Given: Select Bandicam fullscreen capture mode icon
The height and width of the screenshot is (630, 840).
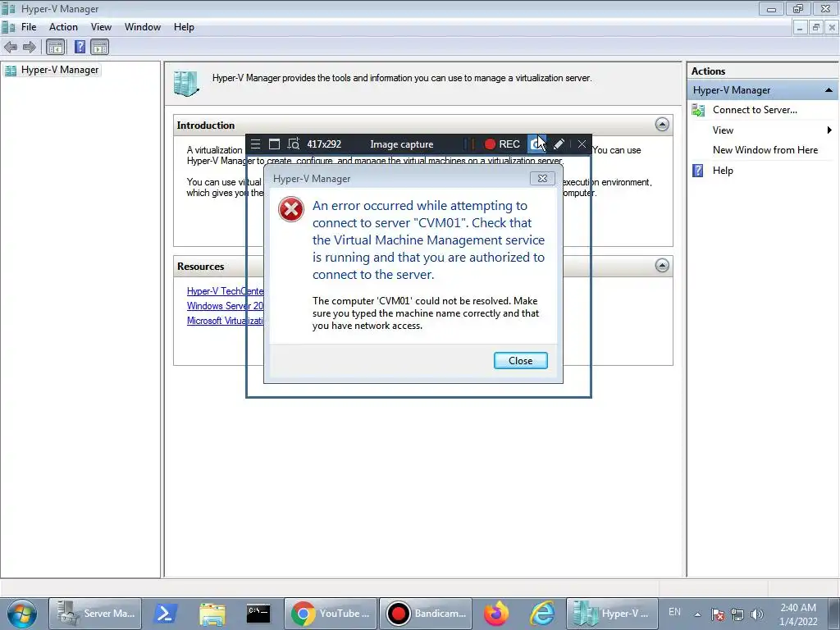Looking at the screenshot, I should pos(274,144).
